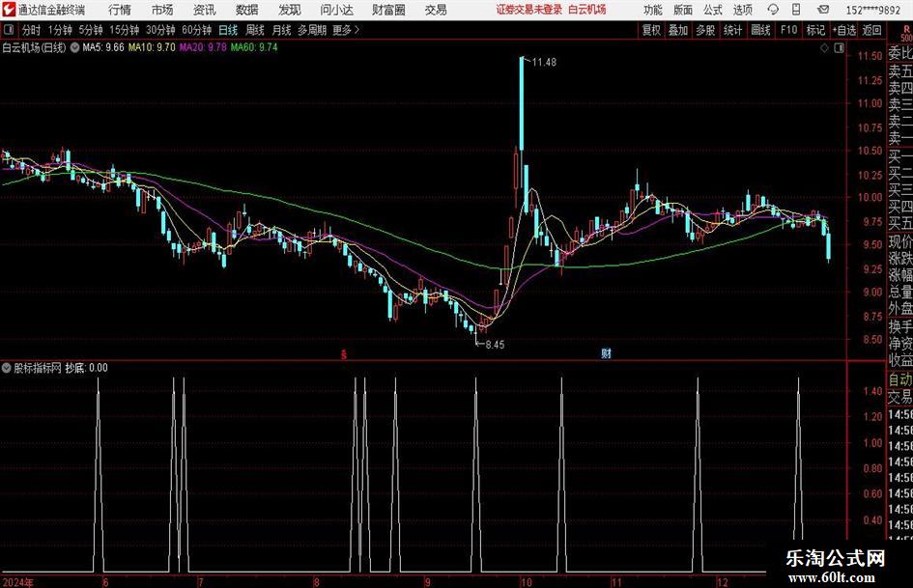This screenshot has height=588, width=913.
Task: Open the 版面 menu
Action: pos(682,10)
